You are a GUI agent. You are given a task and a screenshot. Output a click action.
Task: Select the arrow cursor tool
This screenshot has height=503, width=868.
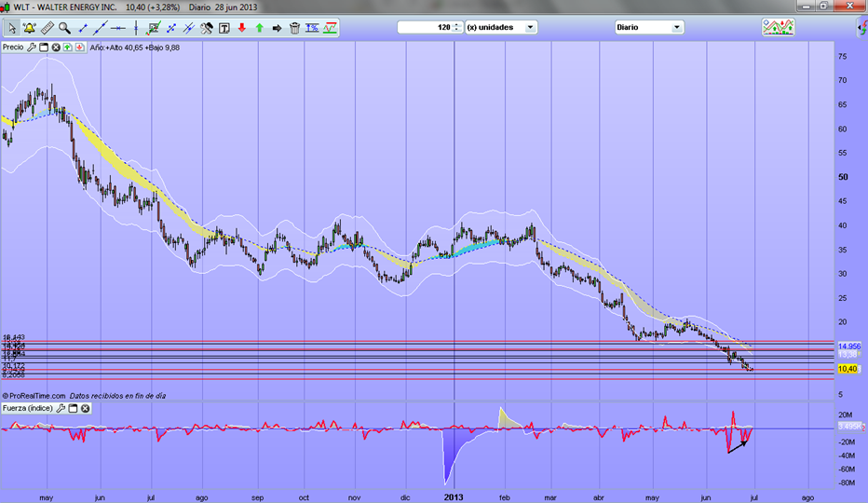(x=11, y=28)
